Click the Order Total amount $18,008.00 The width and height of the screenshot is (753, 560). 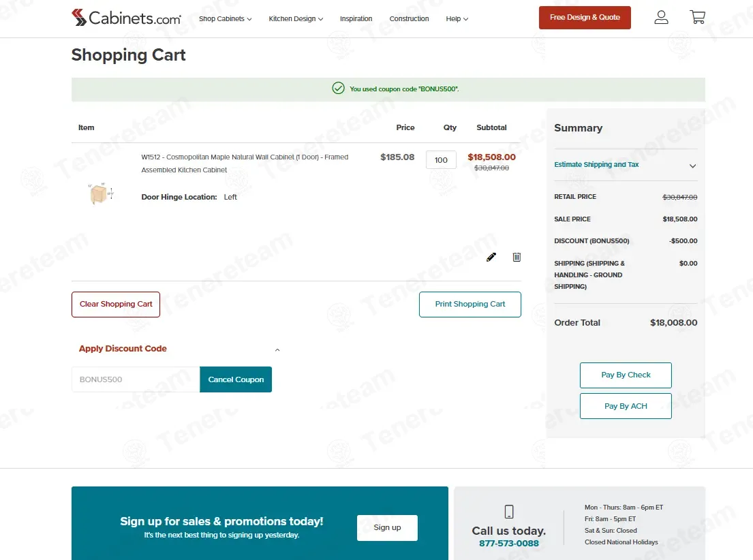coord(673,323)
